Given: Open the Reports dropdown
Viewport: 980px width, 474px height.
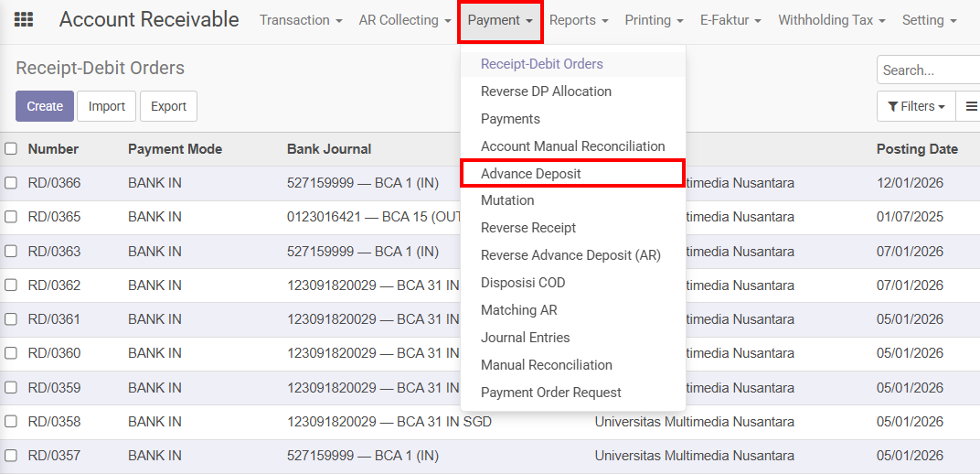Looking at the screenshot, I should click(579, 20).
